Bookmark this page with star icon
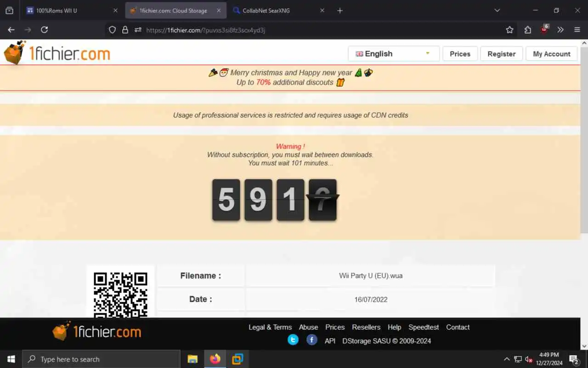This screenshot has width=588, height=368. pos(509,30)
